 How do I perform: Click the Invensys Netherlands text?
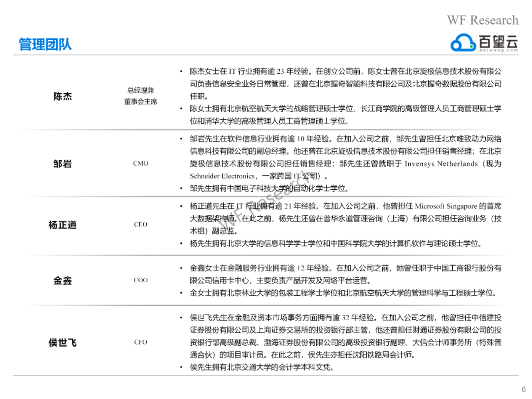(x=441, y=164)
